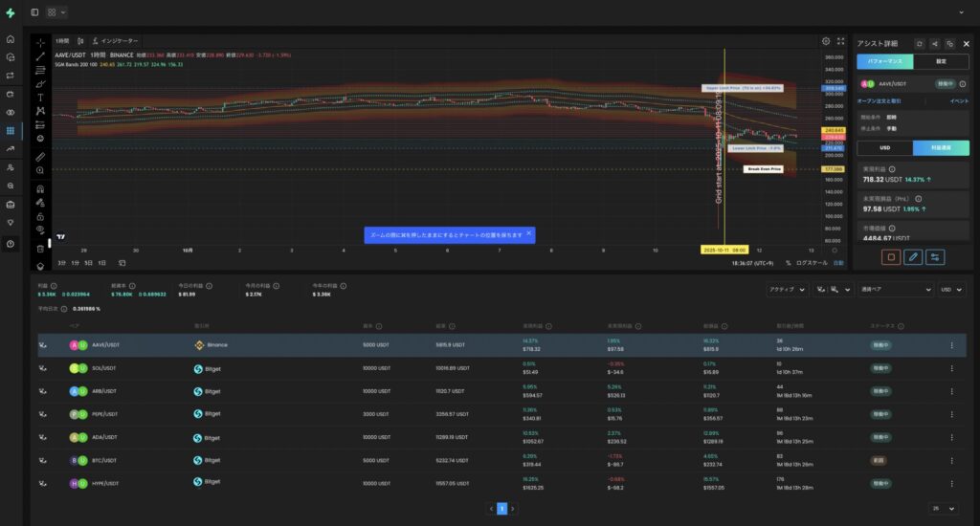Toggle auto scale (自動) on chart

838,262
